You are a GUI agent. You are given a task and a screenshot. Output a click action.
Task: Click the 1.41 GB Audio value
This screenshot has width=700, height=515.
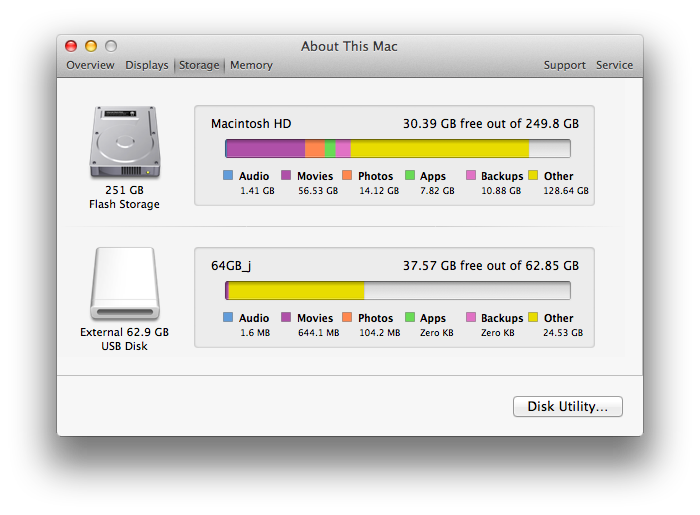coord(257,191)
